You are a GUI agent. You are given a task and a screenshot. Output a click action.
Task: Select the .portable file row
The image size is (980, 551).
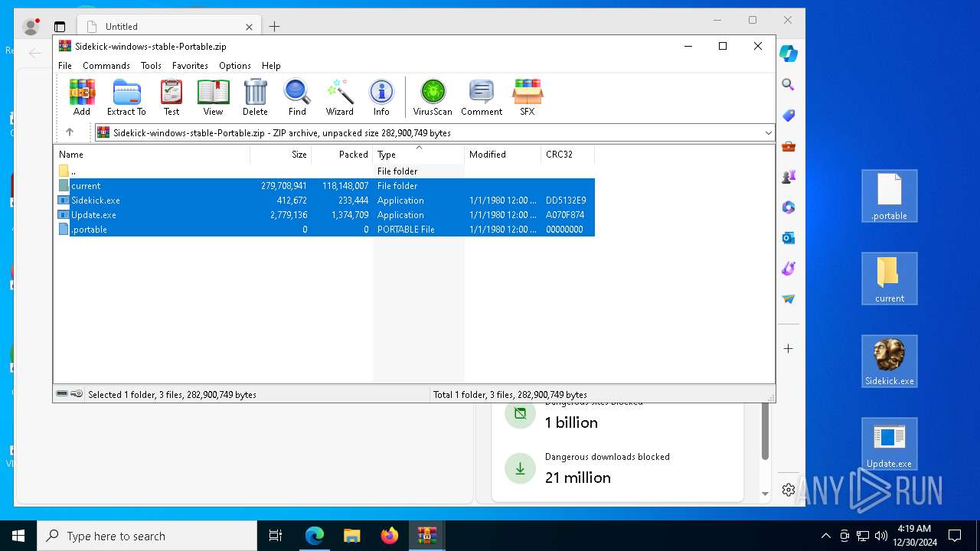click(325, 230)
